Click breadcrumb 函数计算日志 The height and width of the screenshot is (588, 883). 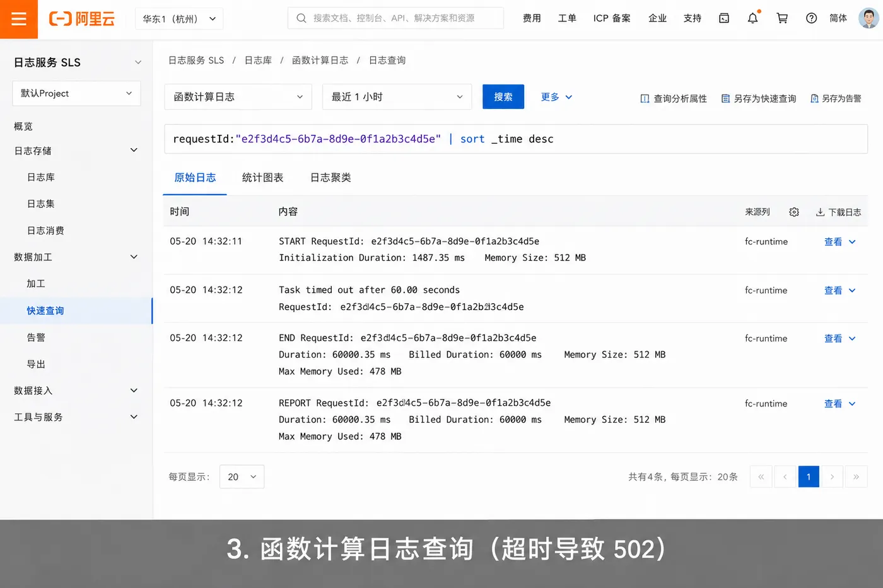[x=320, y=61]
